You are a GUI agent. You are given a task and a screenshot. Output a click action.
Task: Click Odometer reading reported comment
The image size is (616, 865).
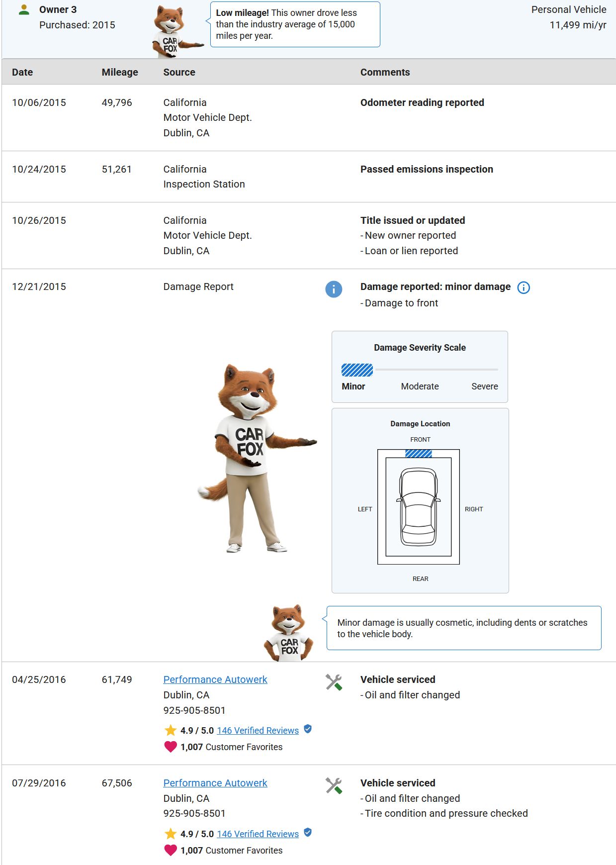[x=422, y=102]
